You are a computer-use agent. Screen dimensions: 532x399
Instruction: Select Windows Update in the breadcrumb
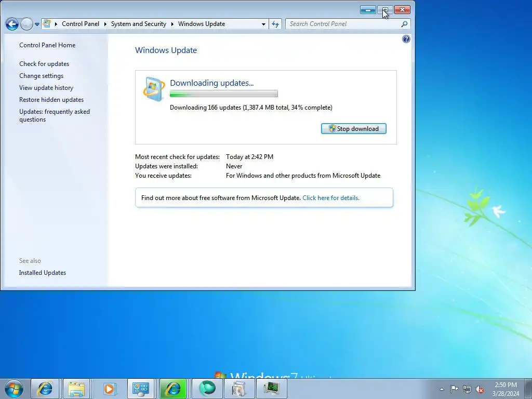coord(202,24)
